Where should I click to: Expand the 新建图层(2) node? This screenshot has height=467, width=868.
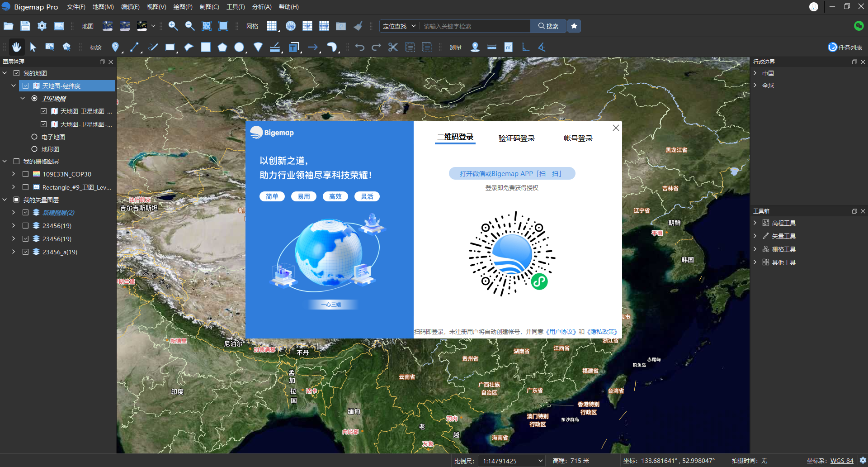pyautogui.click(x=14, y=212)
